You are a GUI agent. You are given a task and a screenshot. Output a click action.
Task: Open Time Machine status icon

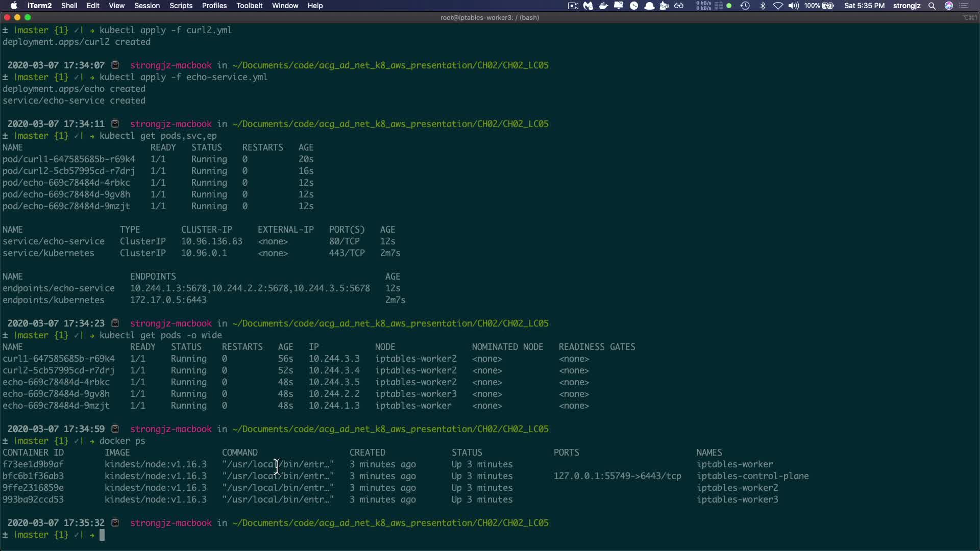pos(745,6)
